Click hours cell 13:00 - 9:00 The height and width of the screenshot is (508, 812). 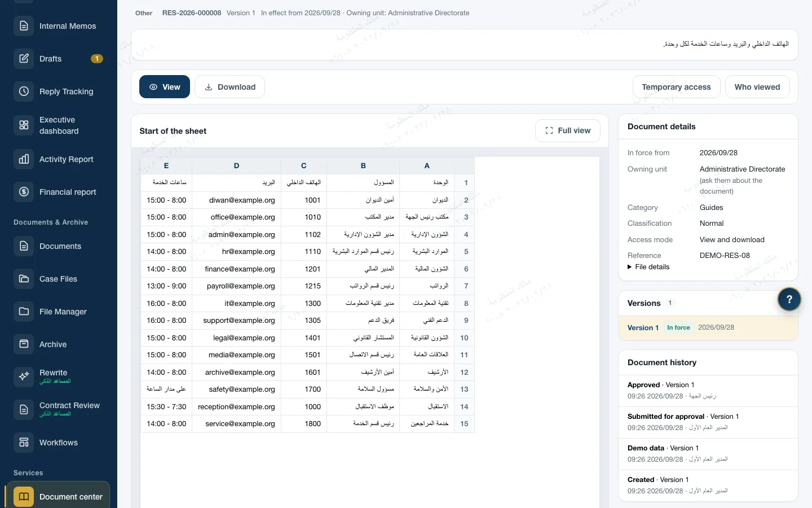click(x=166, y=286)
